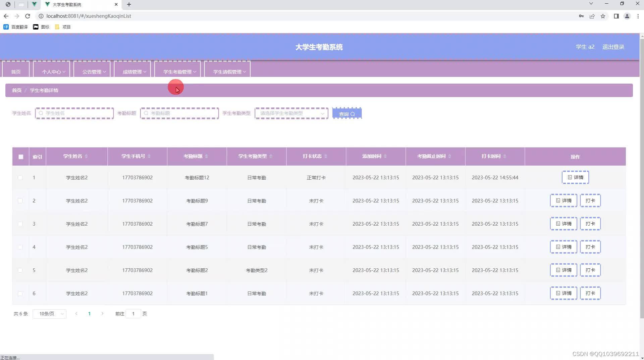
Task: Open the 项目 bookmark folder
Action: click(x=63, y=27)
